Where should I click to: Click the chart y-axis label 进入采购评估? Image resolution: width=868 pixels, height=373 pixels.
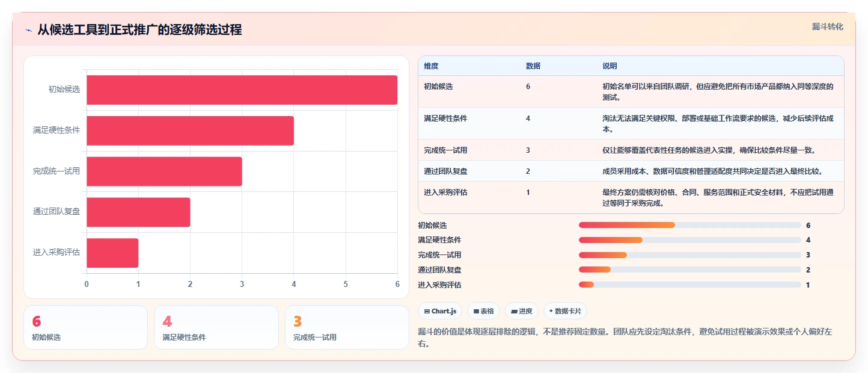point(57,252)
